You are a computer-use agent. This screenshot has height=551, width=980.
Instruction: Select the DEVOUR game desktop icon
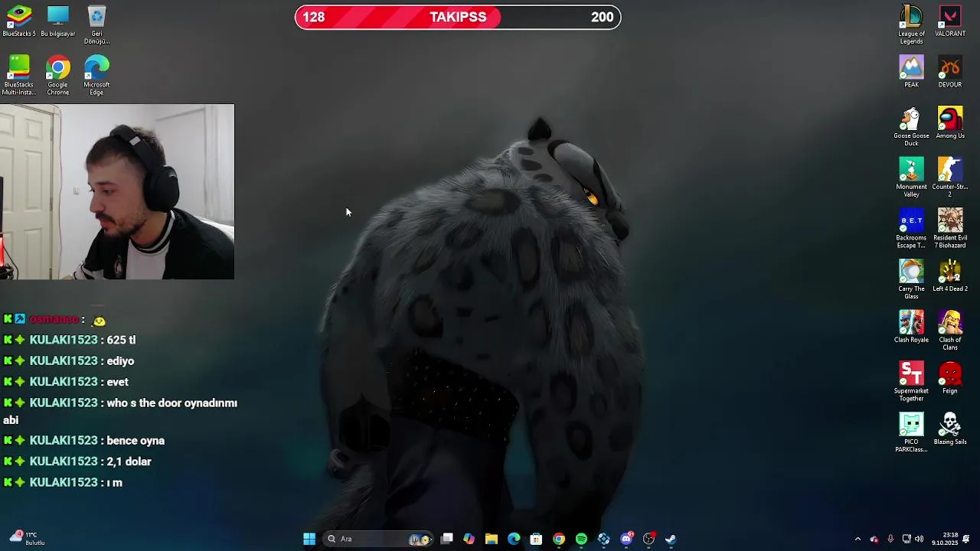coord(950,72)
